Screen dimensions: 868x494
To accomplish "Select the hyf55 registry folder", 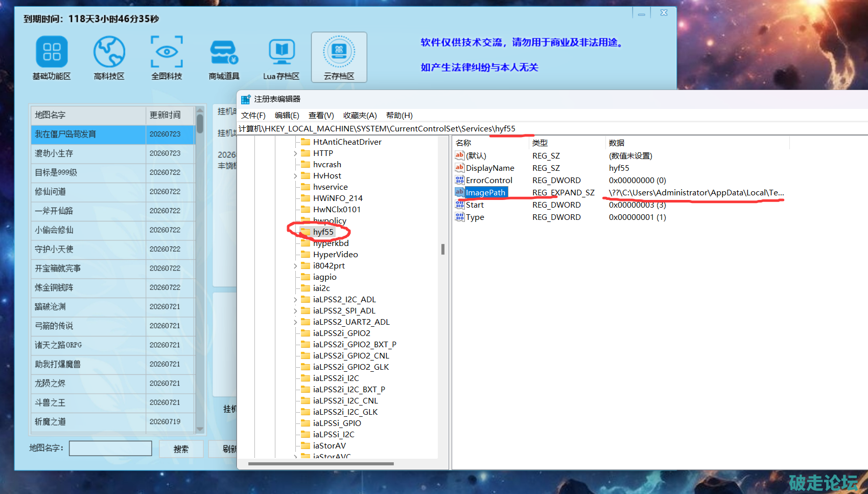I will point(323,232).
